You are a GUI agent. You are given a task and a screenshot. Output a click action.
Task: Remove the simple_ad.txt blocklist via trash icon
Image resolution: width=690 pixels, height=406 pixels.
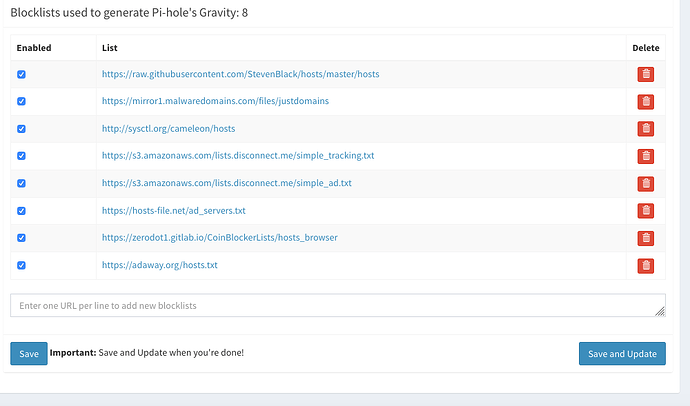645,183
